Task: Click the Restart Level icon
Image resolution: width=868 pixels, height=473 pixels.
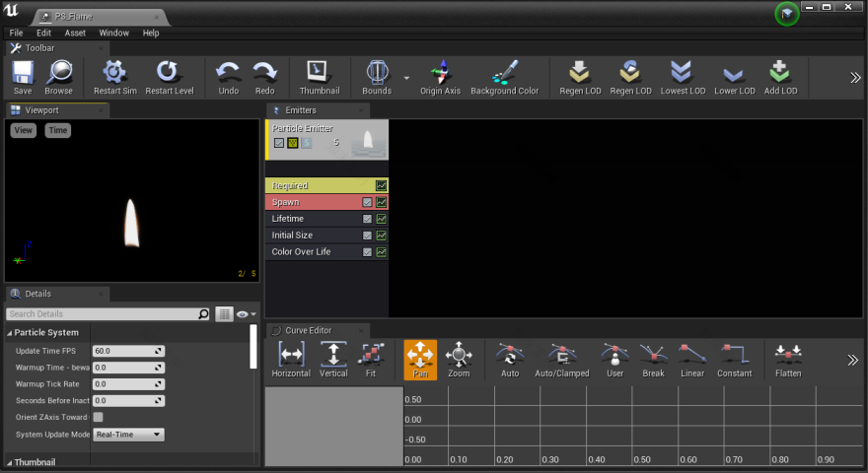Action: pyautogui.click(x=169, y=72)
